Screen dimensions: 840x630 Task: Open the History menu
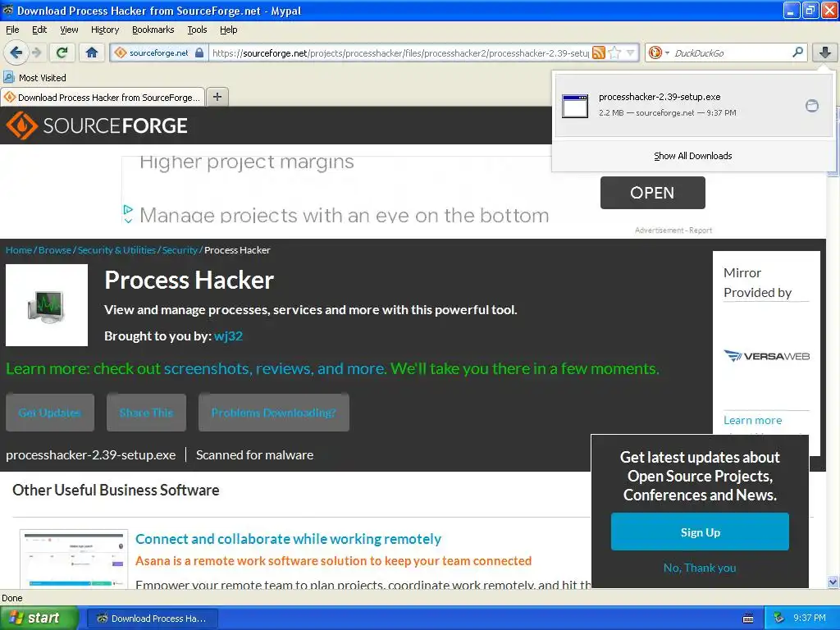pyautogui.click(x=104, y=30)
